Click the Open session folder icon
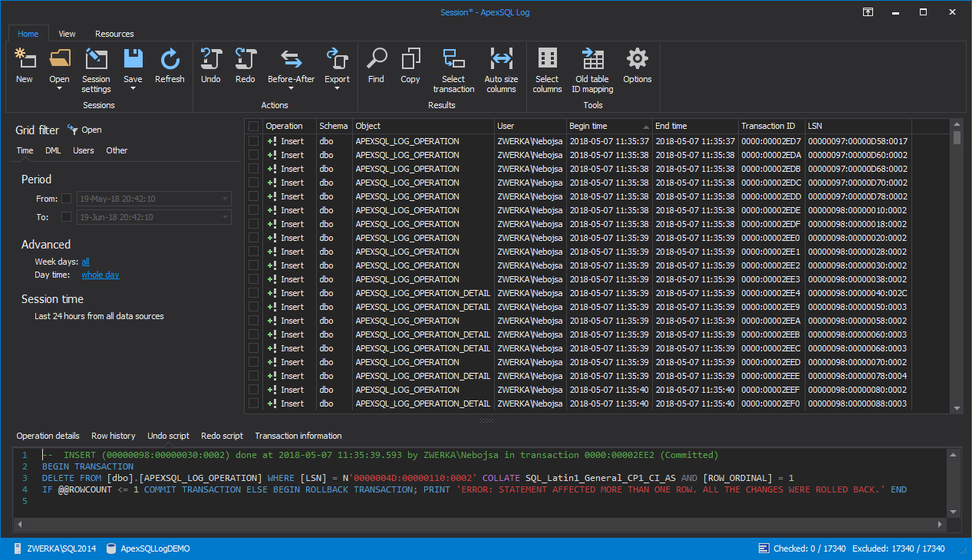Viewport: 972px width, 560px height. [59, 59]
